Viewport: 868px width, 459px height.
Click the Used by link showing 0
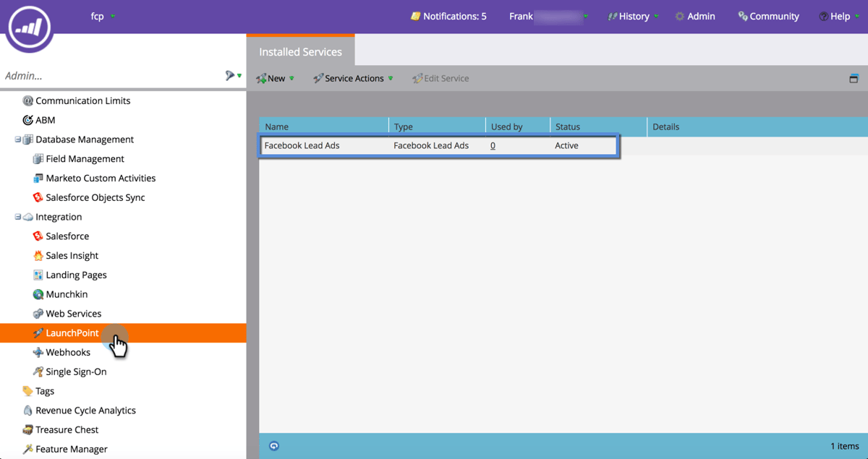[x=493, y=145]
